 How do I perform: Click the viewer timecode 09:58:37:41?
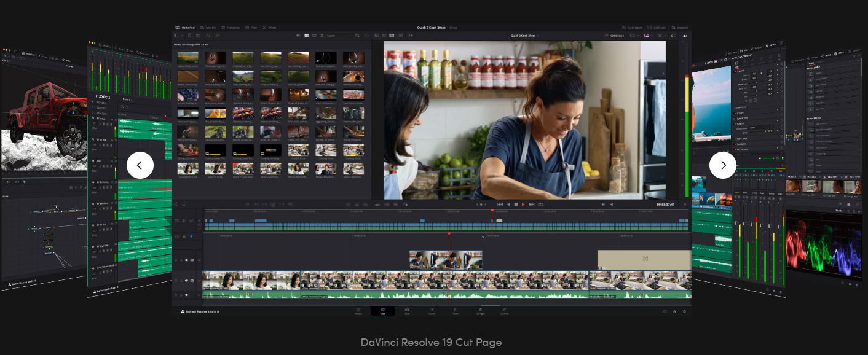tap(666, 204)
